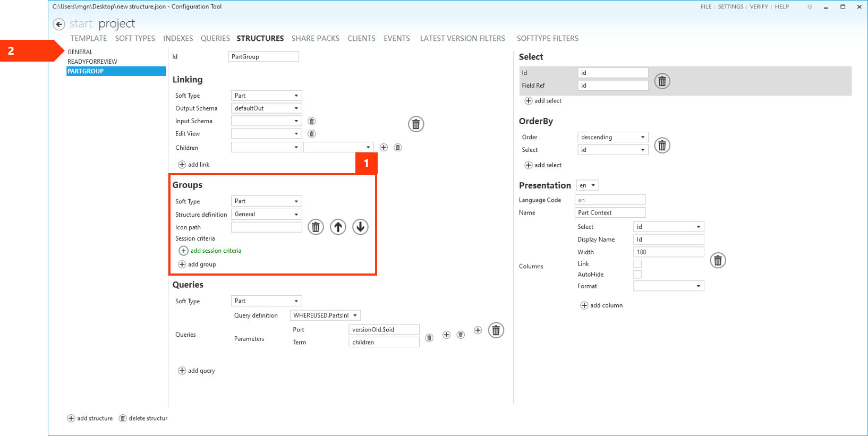
Task: Delete the Linking entry with the large trash icon
Action: (416, 124)
